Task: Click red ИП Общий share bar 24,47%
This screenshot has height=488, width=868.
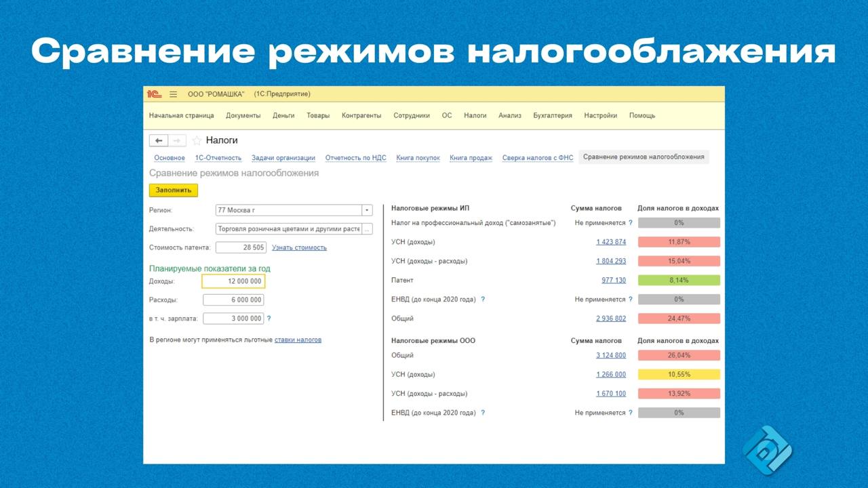Action: [679, 319]
